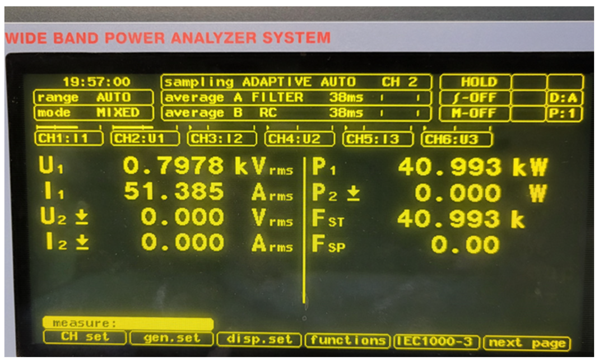Click the range bar above CH1:I1

68,128
